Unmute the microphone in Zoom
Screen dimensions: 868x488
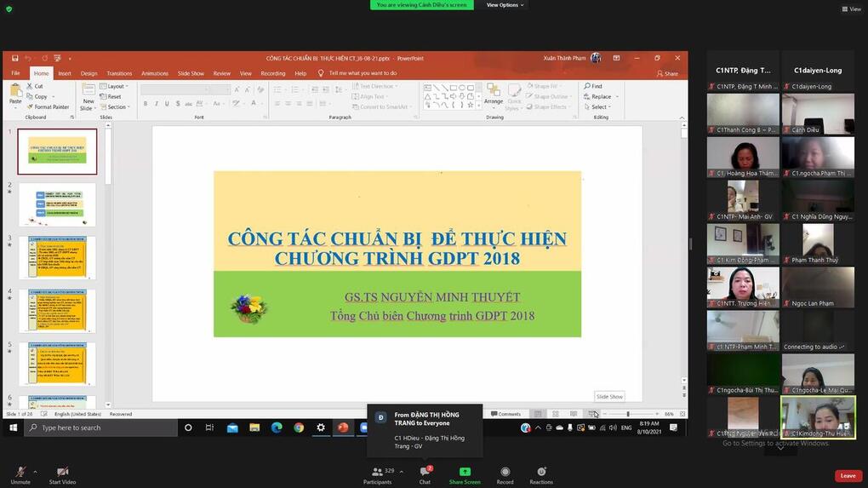click(x=20, y=474)
